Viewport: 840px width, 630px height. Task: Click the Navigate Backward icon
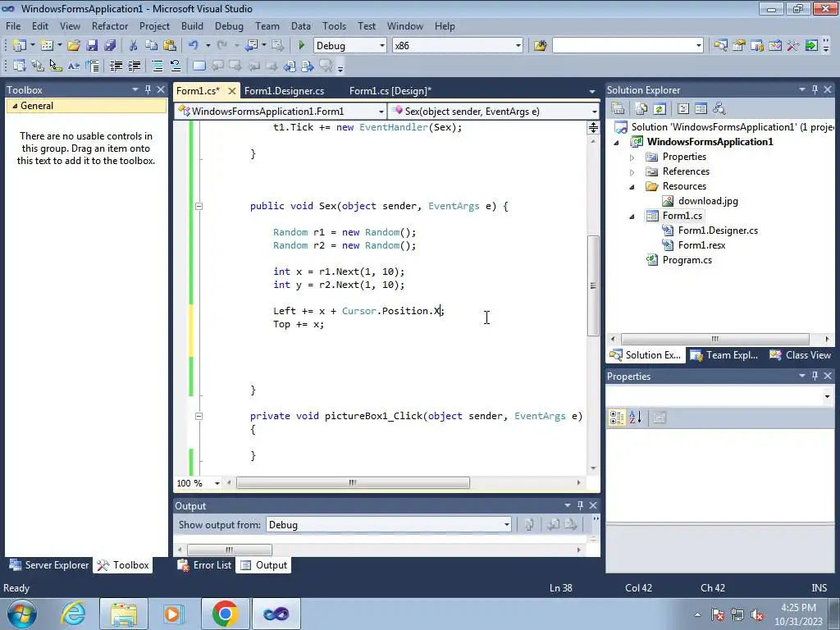251,46
